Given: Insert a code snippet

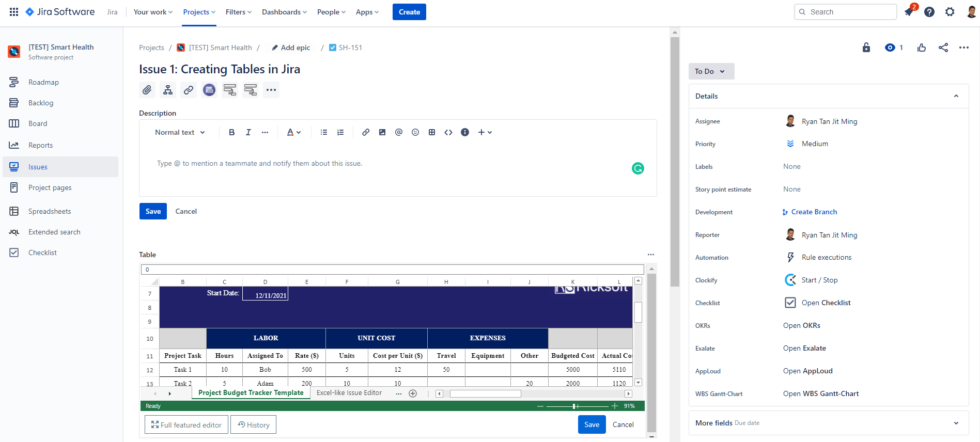Looking at the screenshot, I should [x=448, y=132].
